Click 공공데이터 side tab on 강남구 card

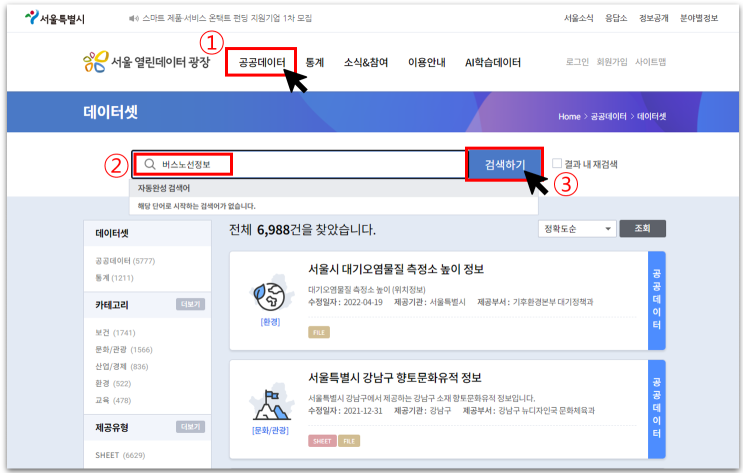pos(657,409)
